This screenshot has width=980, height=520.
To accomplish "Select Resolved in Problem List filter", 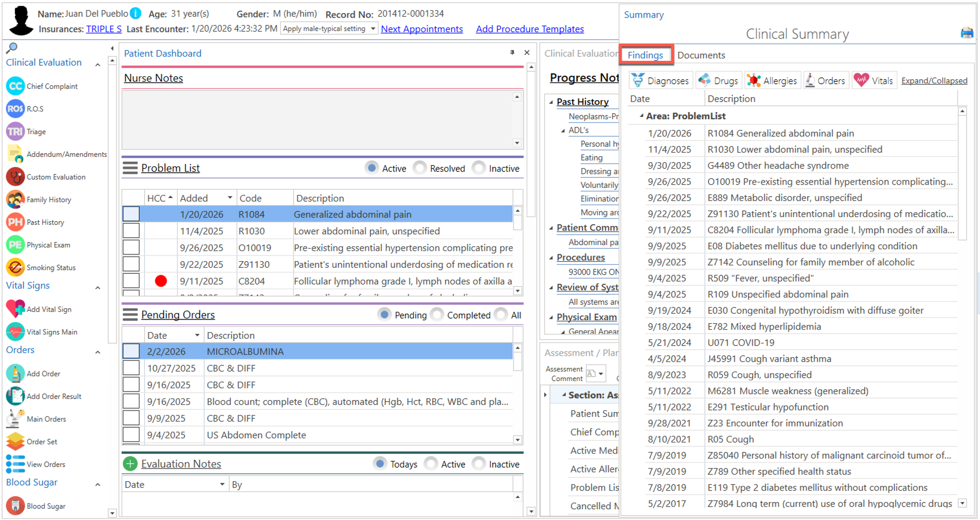I will click(x=420, y=168).
